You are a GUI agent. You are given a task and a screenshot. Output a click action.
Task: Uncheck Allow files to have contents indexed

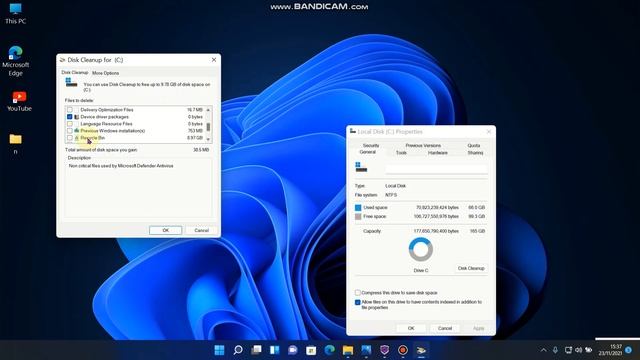(x=358, y=302)
